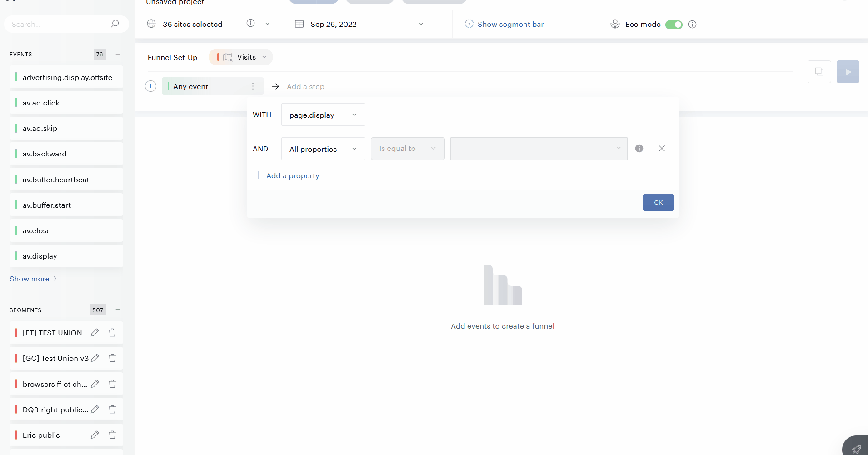Click the search magnifier icon
Image resolution: width=868 pixels, height=455 pixels.
pyautogui.click(x=115, y=24)
